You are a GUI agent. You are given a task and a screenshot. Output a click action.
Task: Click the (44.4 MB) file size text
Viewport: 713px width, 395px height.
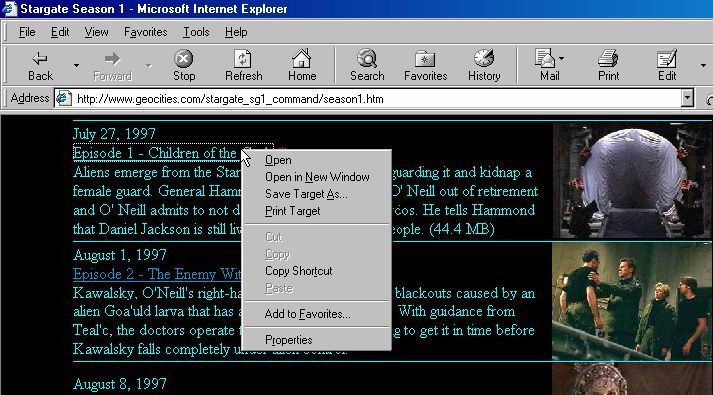pos(462,229)
